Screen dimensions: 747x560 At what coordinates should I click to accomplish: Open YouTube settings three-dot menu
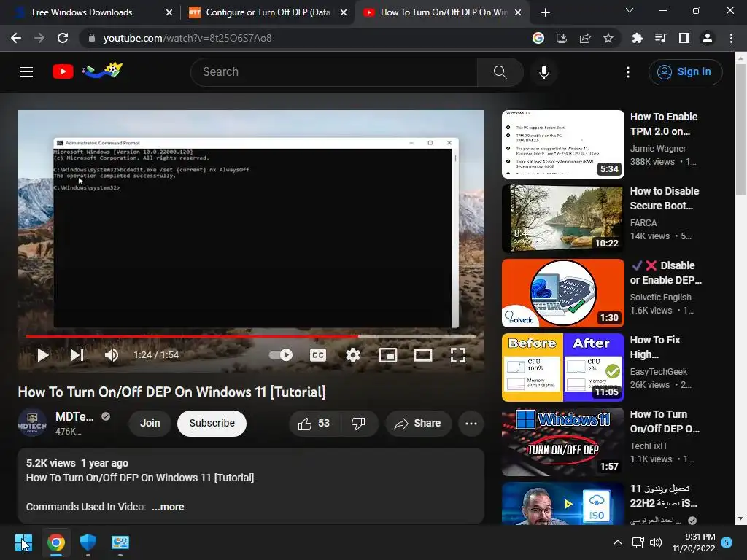[x=628, y=72]
